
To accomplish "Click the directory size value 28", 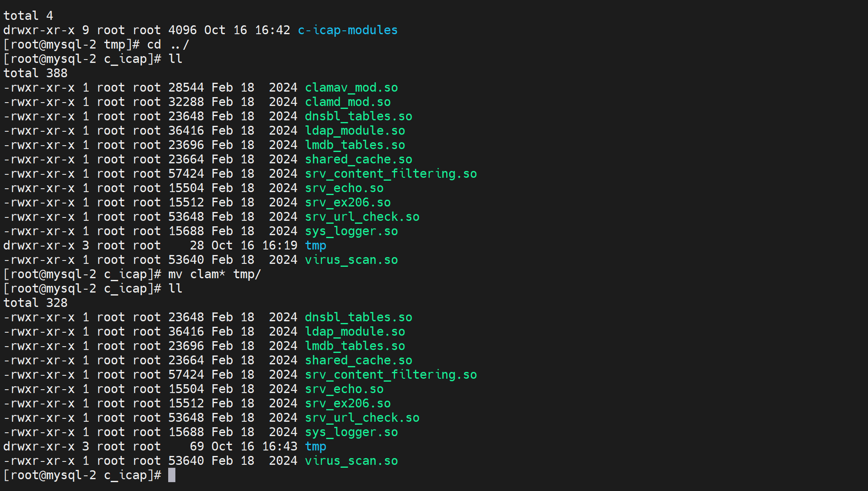I will tap(197, 246).
